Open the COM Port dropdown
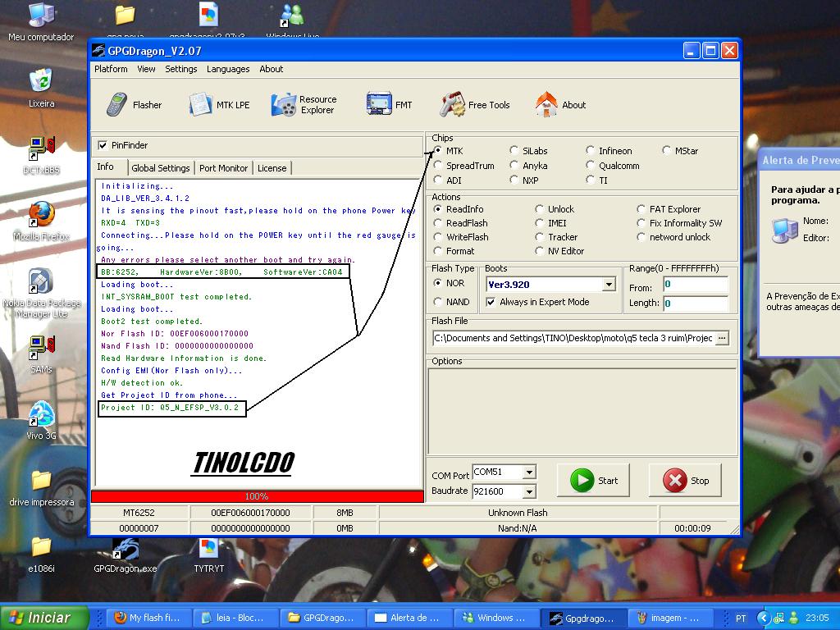The height and width of the screenshot is (630, 840). (x=529, y=472)
